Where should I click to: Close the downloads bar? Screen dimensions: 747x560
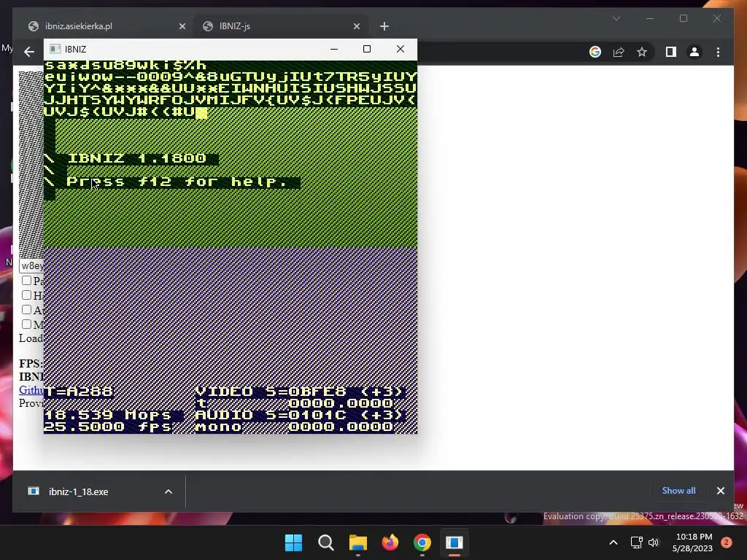click(720, 491)
